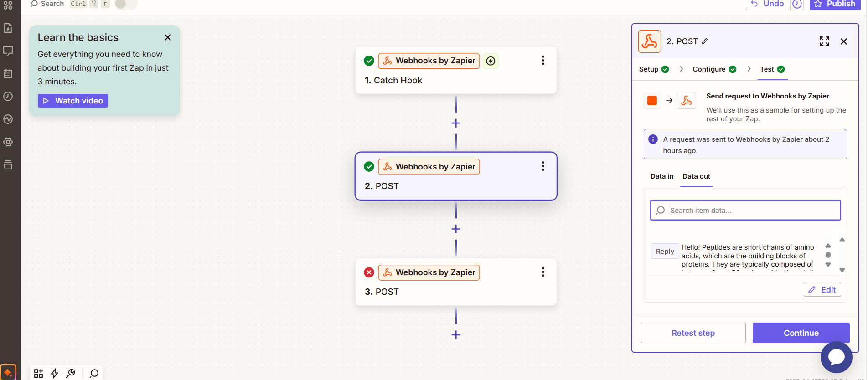Click the Retest step button
868x380 pixels.
coord(693,333)
